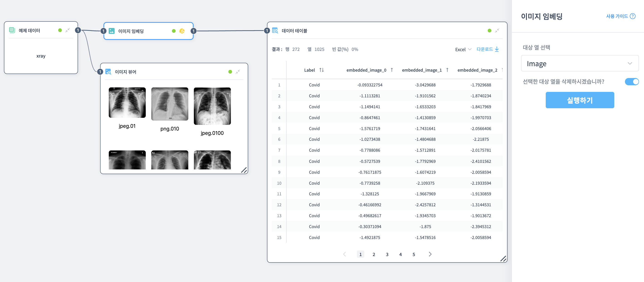Switch to page 5 of results

[413, 254]
